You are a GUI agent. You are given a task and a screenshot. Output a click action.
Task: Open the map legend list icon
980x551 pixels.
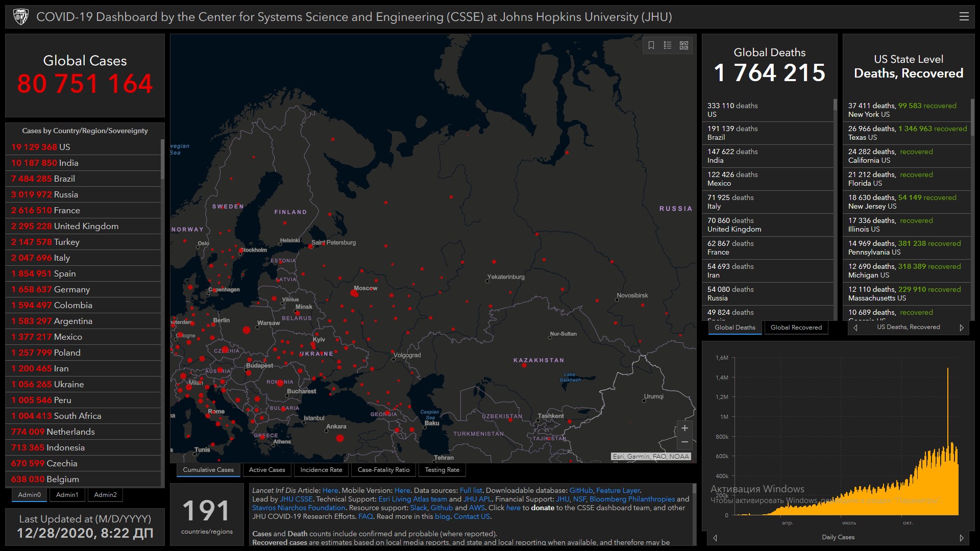point(667,45)
